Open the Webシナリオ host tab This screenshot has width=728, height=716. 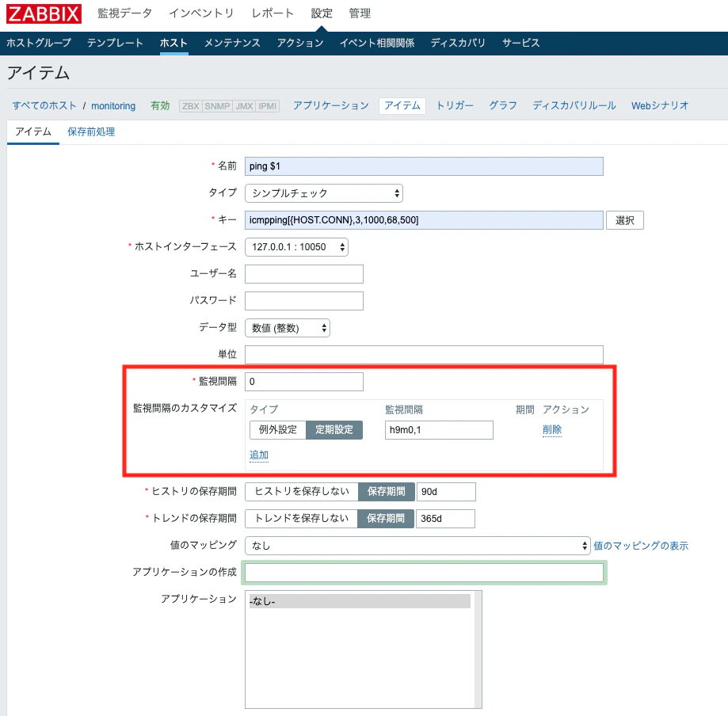(660, 106)
